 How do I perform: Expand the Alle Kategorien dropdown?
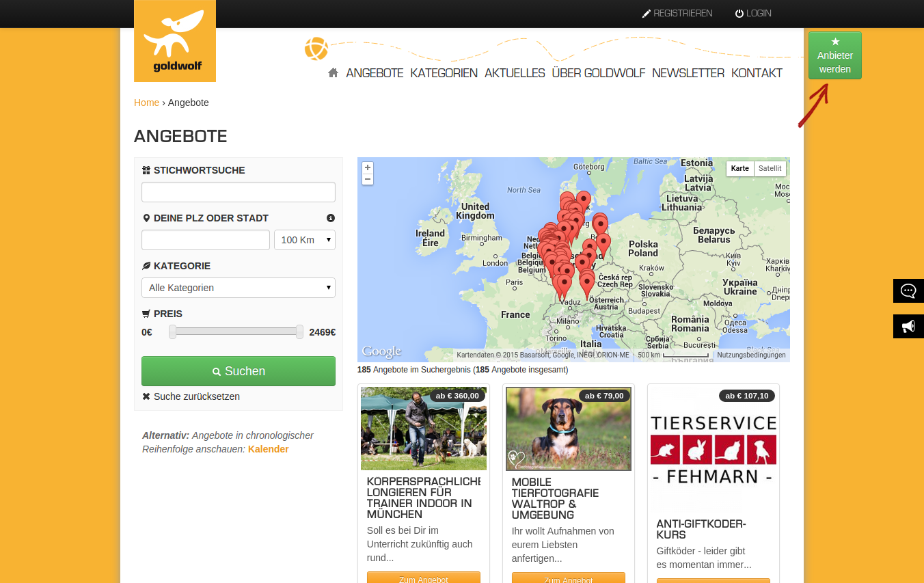pyautogui.click(x=239, y=288)
